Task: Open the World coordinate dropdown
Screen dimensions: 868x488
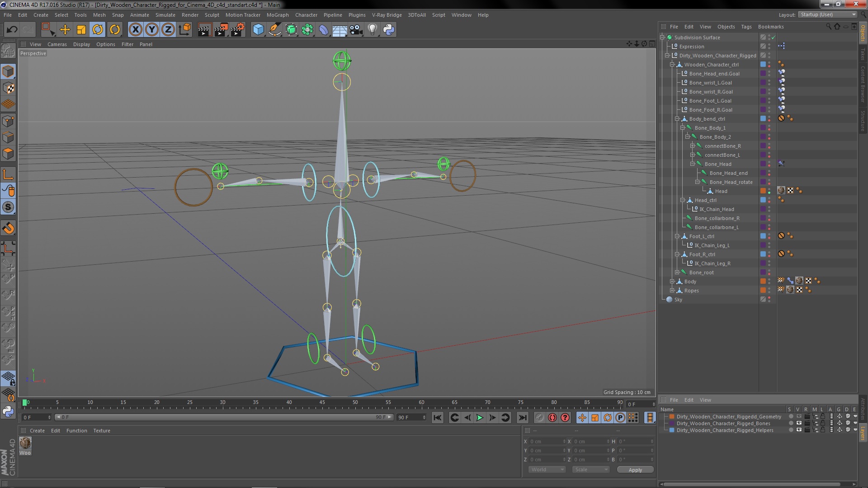Action: coord(547,469)
